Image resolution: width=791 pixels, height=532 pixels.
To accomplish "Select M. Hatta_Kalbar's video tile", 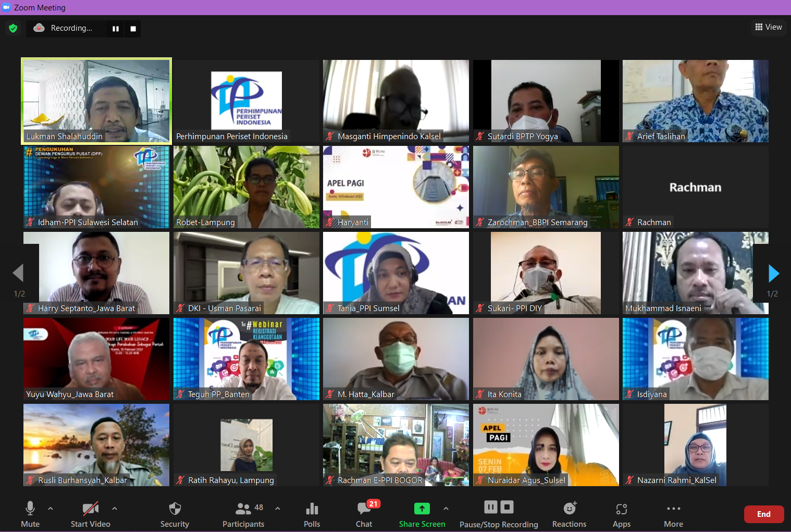I will pos(396,359).
